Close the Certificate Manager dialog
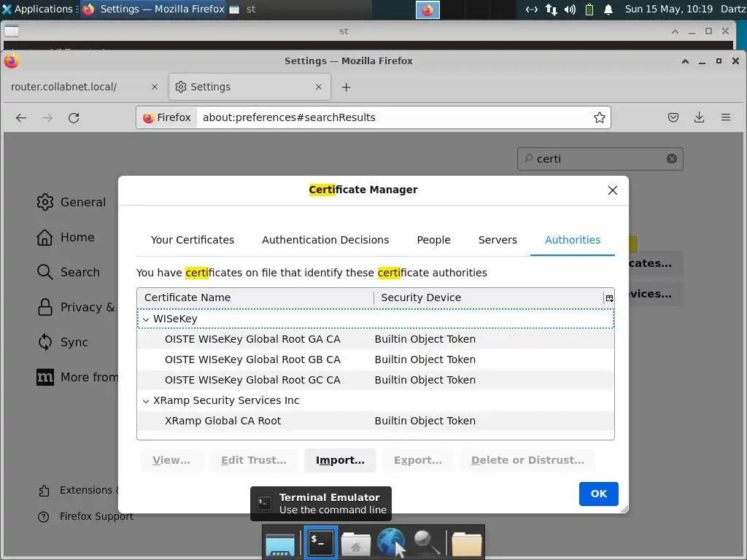This screenshot has width=747, height=560. (x=613, y=190)
